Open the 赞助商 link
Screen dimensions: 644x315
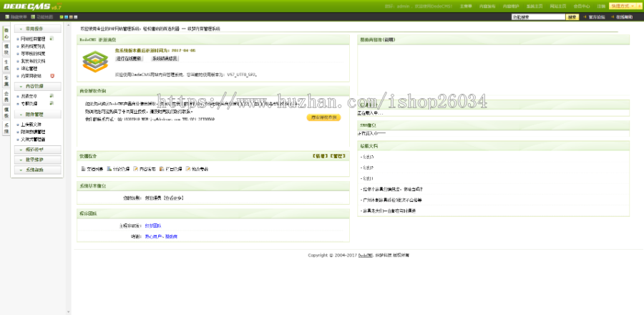point(171,236)
